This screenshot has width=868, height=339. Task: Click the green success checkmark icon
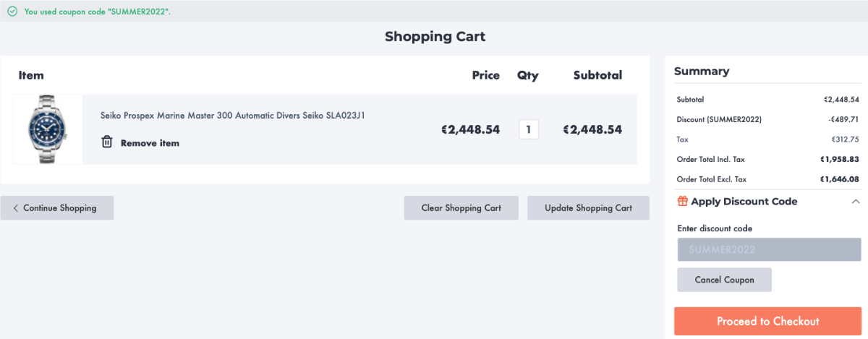tap(13, 12)
